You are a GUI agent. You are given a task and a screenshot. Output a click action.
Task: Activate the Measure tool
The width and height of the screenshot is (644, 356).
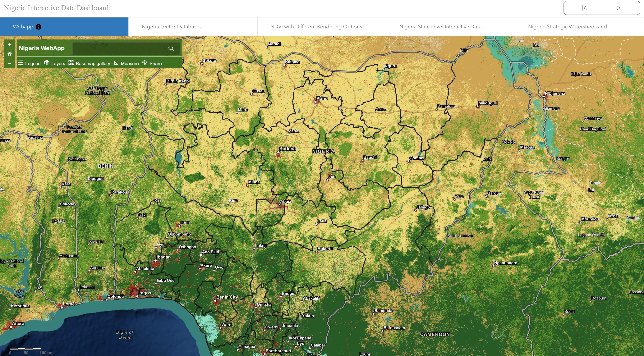[126, 63]
